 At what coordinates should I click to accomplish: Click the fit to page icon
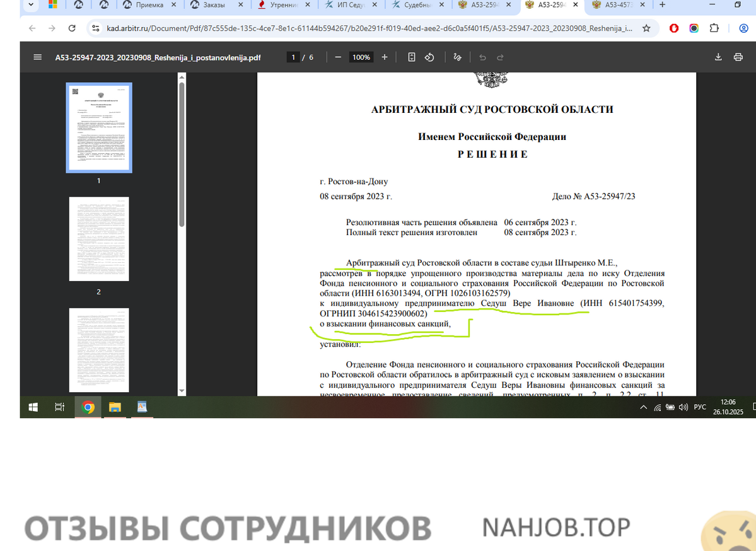(412, 57)
